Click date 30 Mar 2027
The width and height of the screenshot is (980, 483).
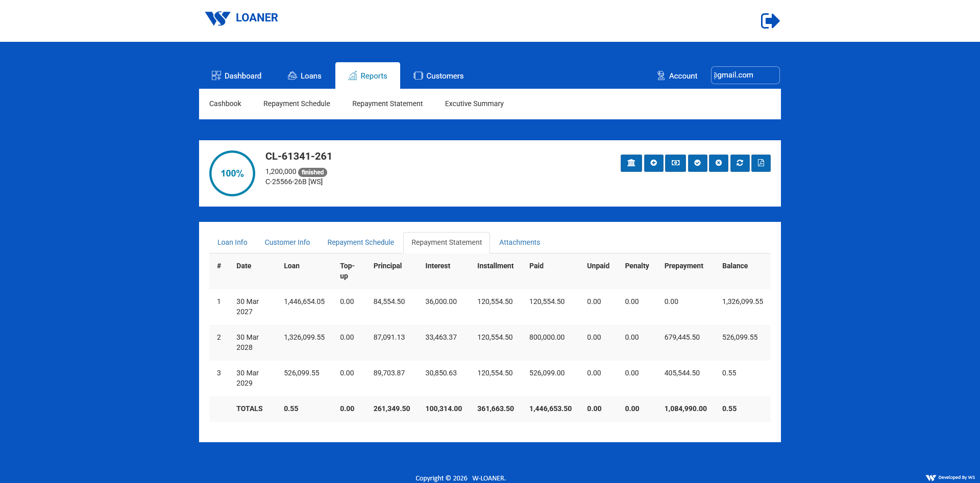click(x=248, y=307)
